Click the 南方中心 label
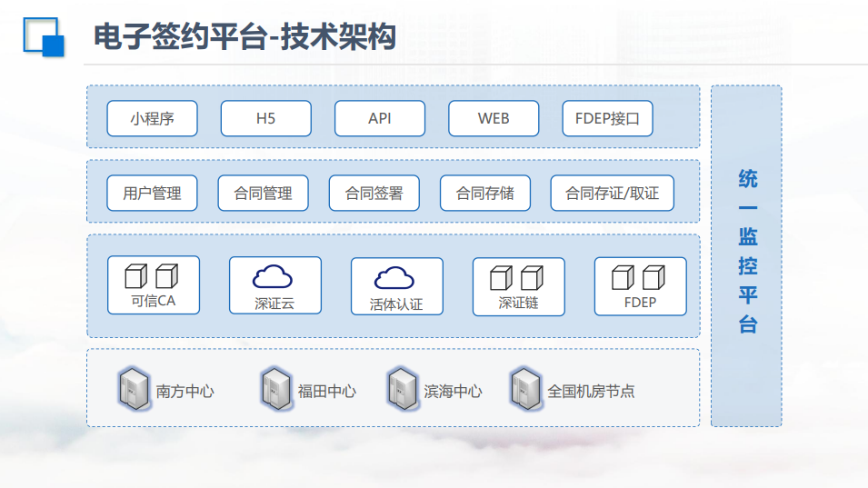 coord(185,391)
